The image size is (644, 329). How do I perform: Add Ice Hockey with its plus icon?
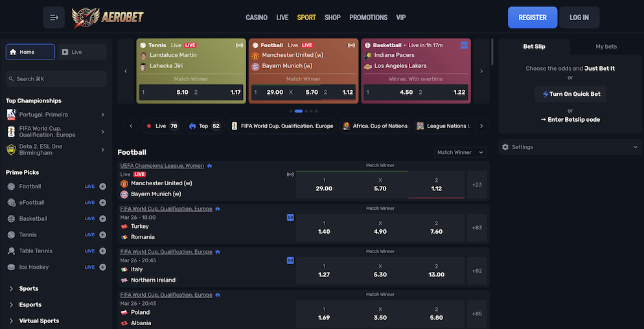tap(102, 267)
